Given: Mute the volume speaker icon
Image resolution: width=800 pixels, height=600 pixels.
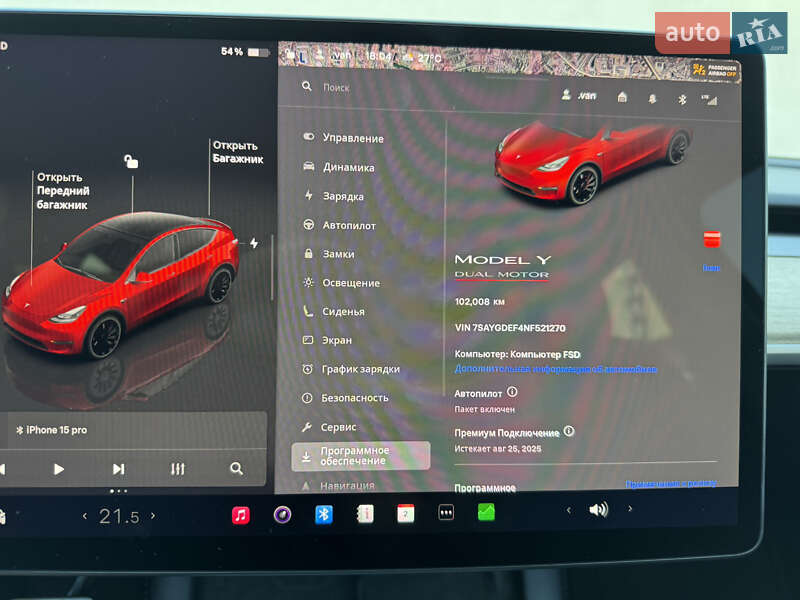Looking at the screenshot, I should [x=598, y=510].
